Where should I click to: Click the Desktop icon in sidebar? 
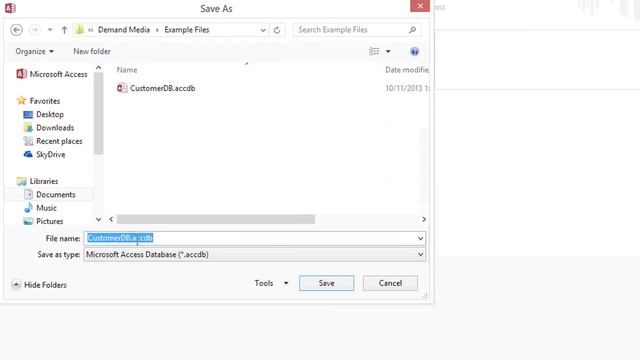click(28, 115)
